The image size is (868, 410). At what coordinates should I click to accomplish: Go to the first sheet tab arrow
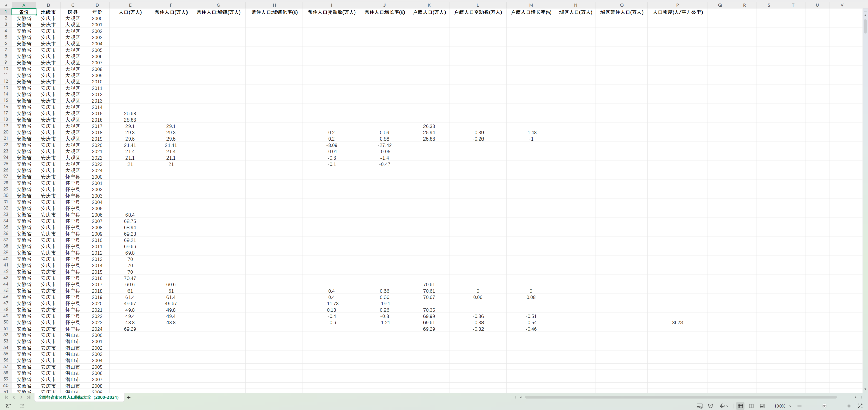(x=6, y=397)
